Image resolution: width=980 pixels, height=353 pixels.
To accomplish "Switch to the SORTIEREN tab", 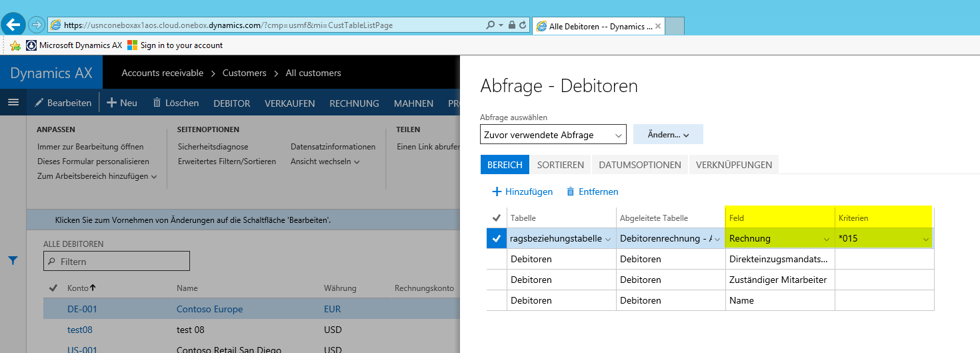I will click(x=560, y=165).
